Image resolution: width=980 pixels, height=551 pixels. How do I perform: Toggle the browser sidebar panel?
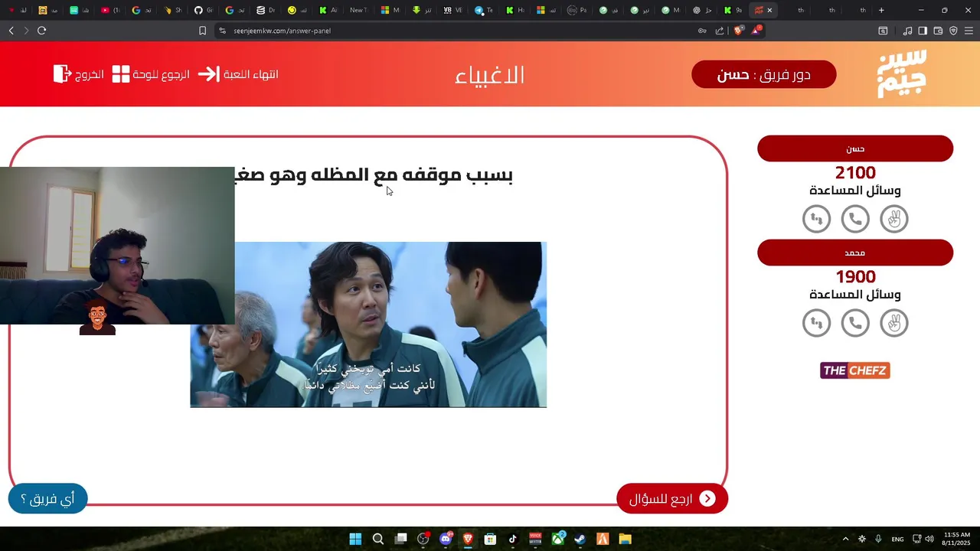pos(923,31)
